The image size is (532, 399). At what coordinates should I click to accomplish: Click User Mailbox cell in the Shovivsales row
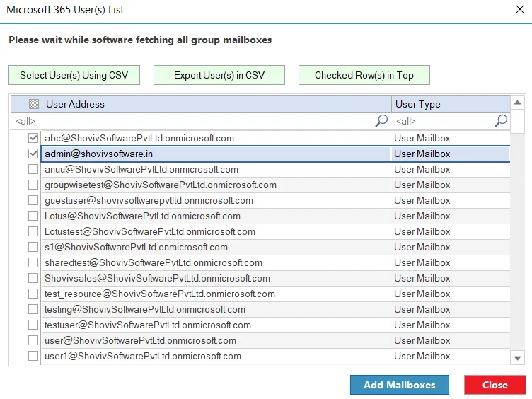[x=451, y=278]
